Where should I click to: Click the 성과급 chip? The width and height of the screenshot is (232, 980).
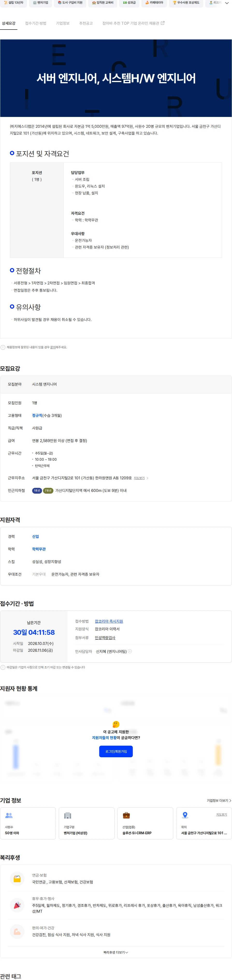point(130,3)
